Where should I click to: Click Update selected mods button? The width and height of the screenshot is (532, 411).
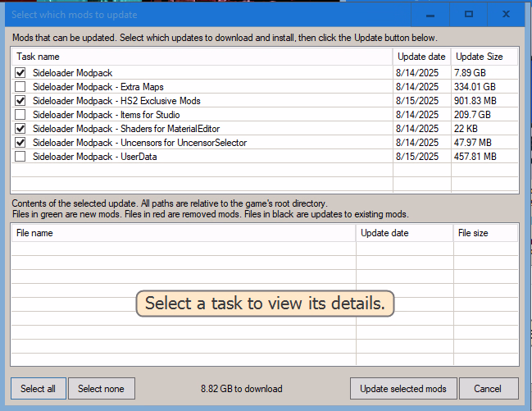pos(402,388)
